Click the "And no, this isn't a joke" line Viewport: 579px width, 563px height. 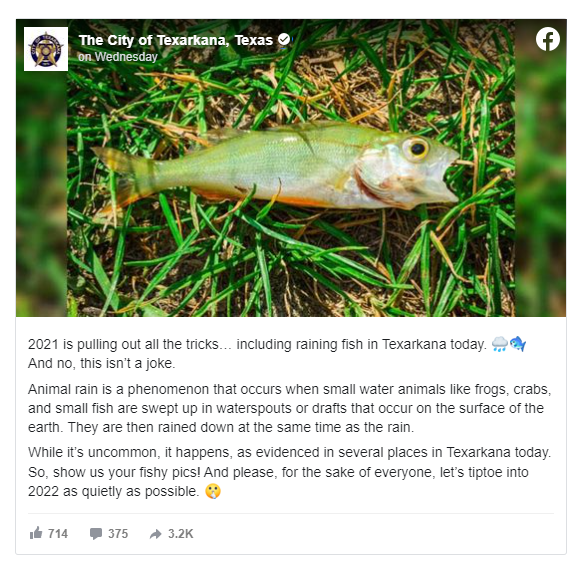pos(102,364)
